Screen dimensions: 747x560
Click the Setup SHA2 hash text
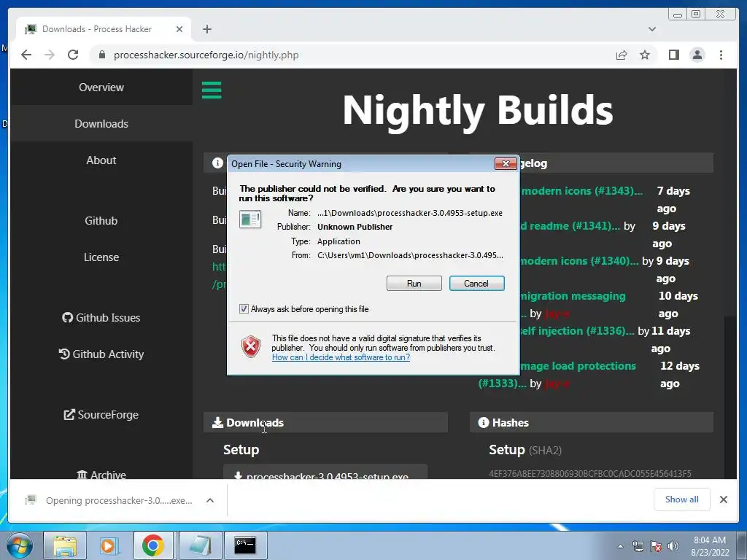pos(589,473)
